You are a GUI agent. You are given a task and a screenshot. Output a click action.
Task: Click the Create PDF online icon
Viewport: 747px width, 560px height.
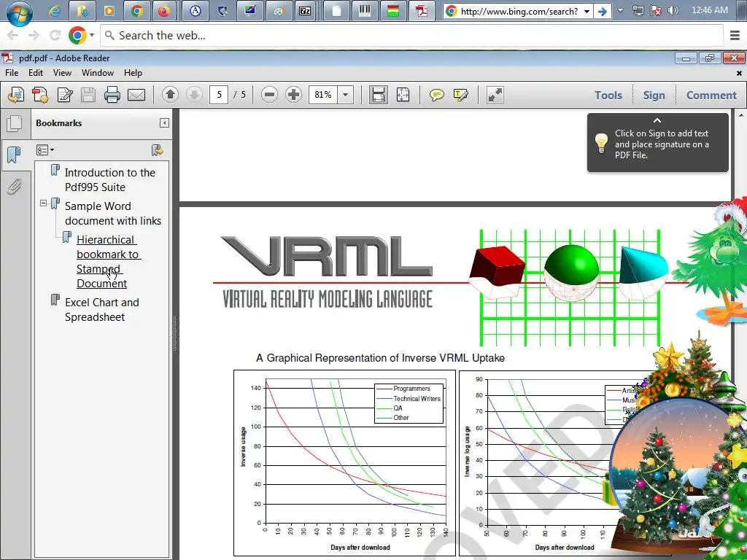point(40,95)
